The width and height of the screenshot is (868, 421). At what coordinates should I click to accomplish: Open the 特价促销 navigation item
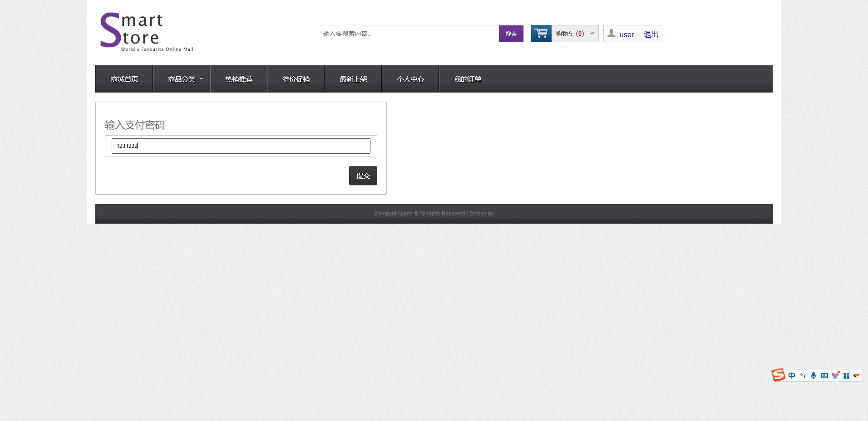coord(296,79)
